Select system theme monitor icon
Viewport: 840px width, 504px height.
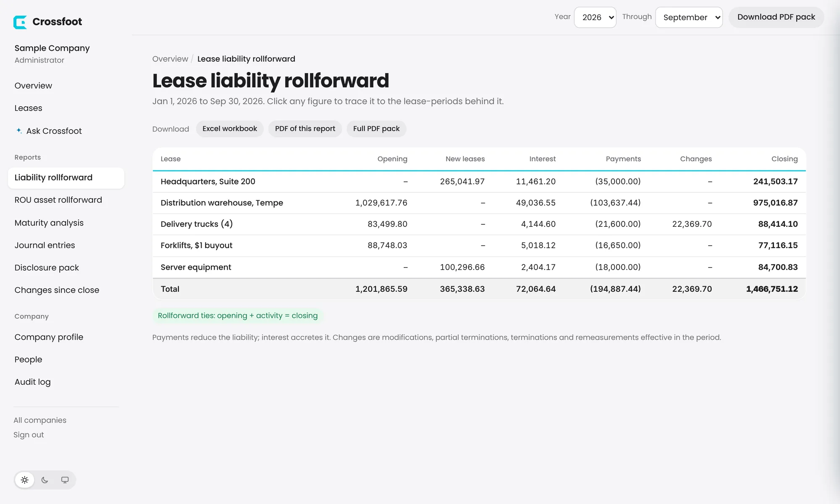tap(65, 480)
